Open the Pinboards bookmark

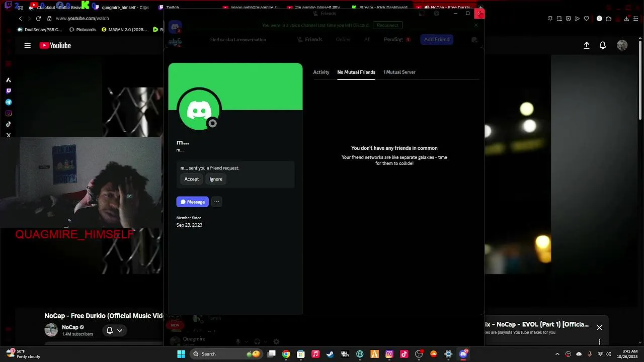(x=83, y=30)
